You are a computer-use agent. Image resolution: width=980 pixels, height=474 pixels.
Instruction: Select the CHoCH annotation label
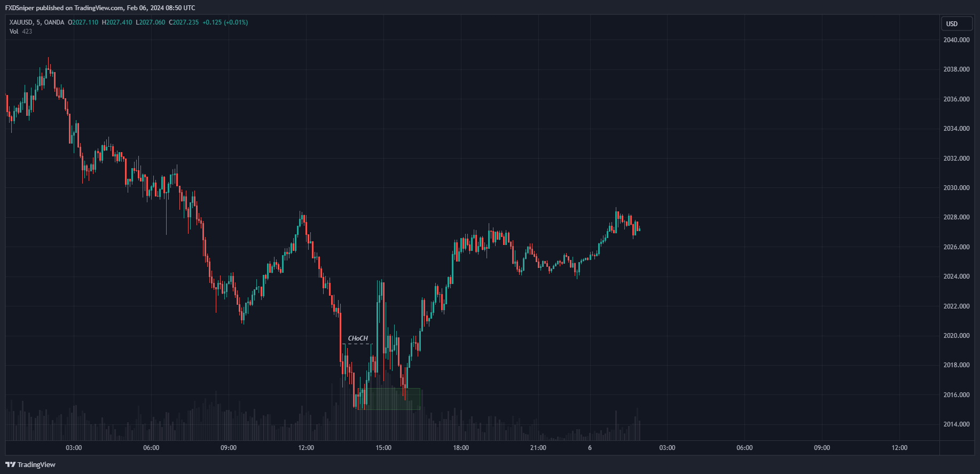[358, 338]
